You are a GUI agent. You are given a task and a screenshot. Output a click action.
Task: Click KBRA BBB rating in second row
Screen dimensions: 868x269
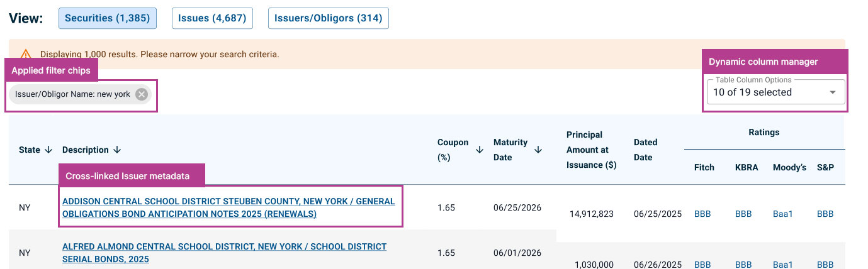tap(743, 265)
